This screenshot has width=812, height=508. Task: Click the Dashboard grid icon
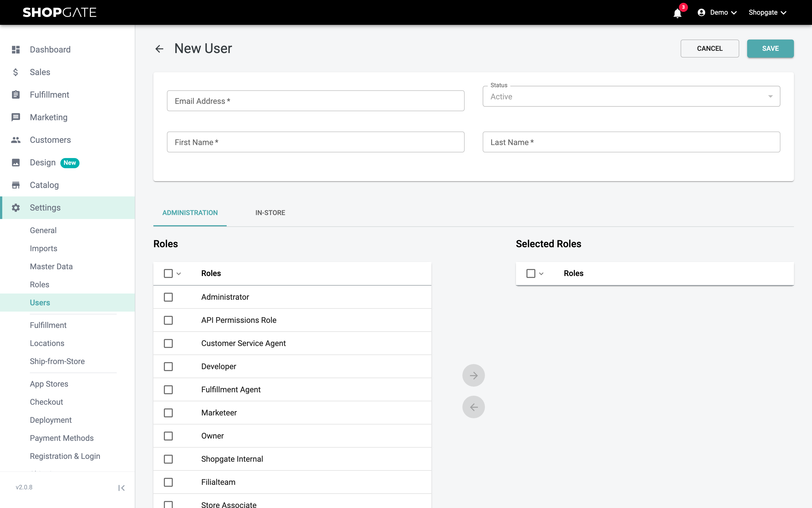(16, 49)
